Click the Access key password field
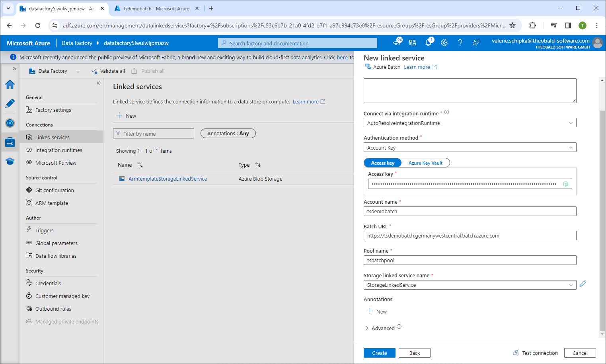The height and width of the screenshot is (364, 606). point(470,184)
